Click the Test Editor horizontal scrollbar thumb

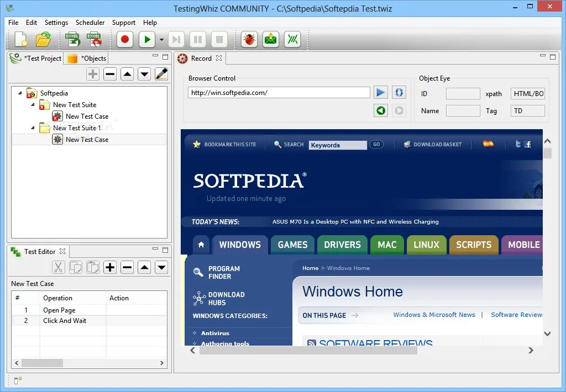click(42, 363)
